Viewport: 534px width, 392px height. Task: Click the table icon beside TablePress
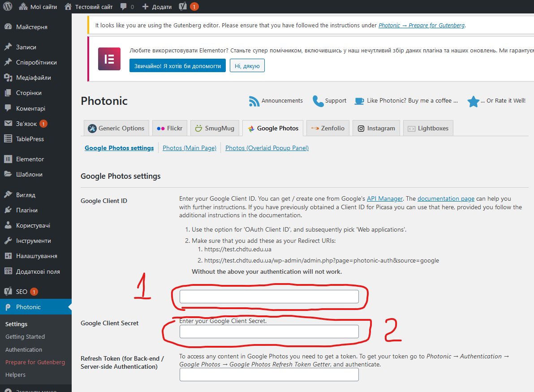point(8,138)
